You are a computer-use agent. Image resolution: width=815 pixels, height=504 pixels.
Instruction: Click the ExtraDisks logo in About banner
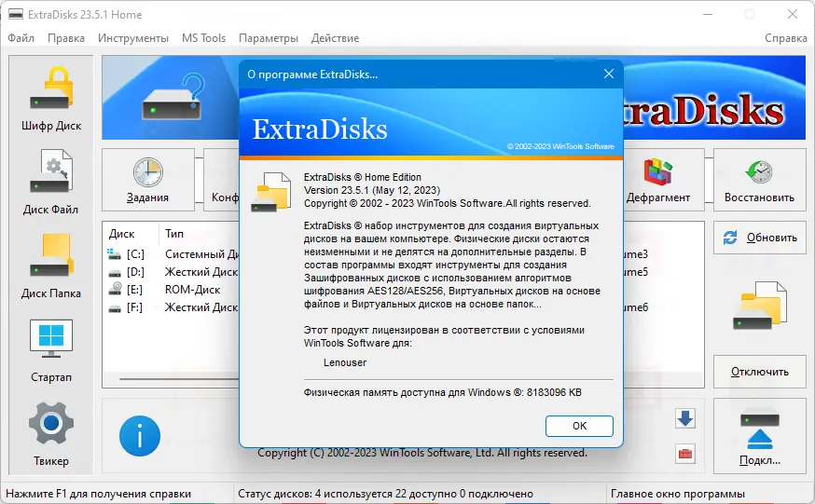point(320,129)
